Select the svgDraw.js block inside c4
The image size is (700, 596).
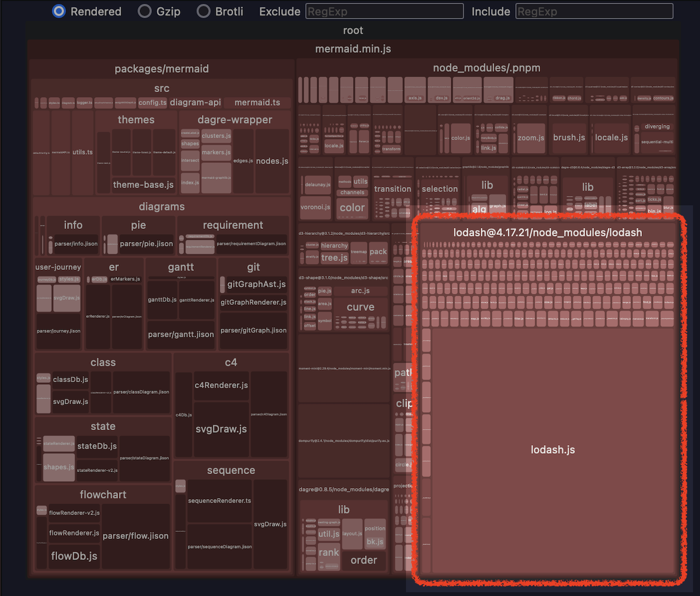(221, 429)
